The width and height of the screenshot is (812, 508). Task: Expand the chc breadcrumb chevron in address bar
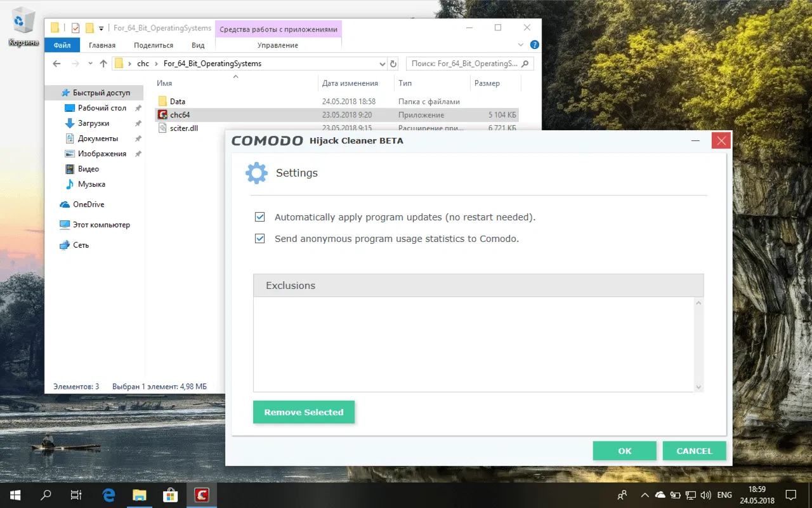(156, 63)
